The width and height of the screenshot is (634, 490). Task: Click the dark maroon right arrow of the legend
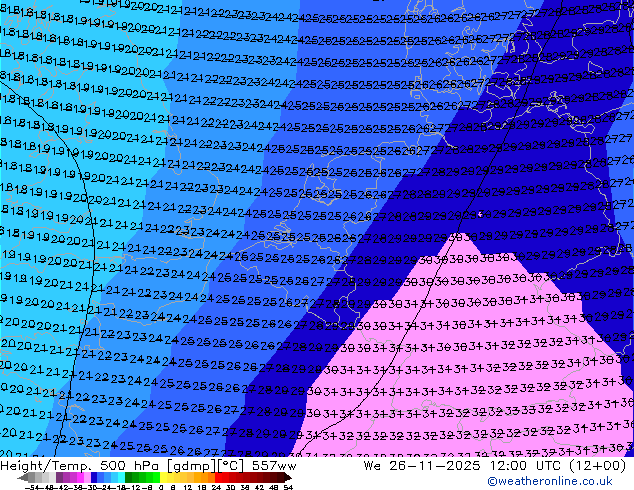coord(288,477)
